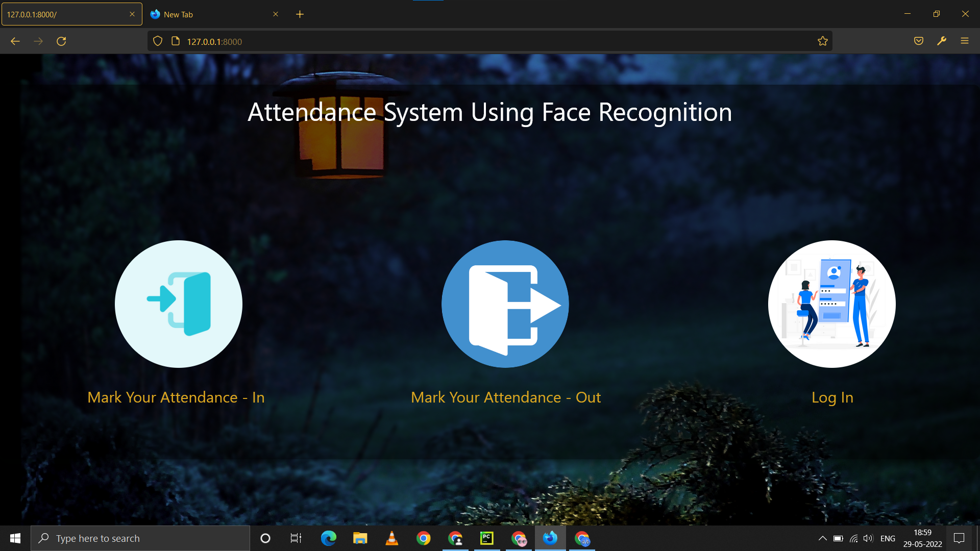Click the Log In illustration circle

tap(831, 304)
